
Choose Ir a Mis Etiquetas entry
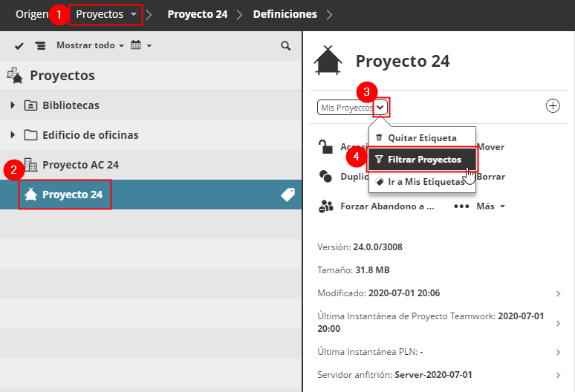422,182
